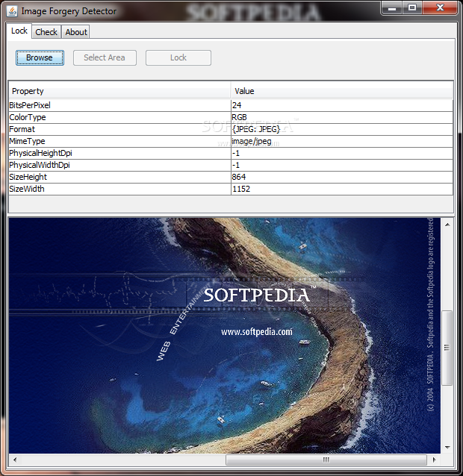463x476 pixels.
Task: Click the value 24 for BitsPerPixel
Action: pyautogui.click(x=342, y=105)
